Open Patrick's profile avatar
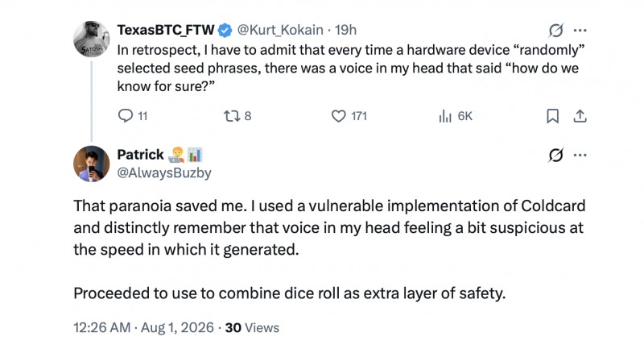The height and width of the screenshot is (345, 644). click(91, 164)
